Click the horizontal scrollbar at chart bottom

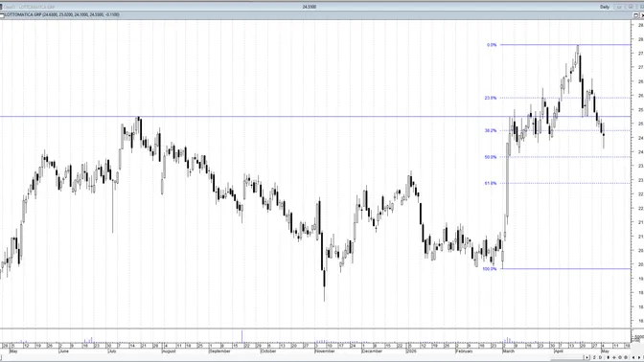point(291,358)
